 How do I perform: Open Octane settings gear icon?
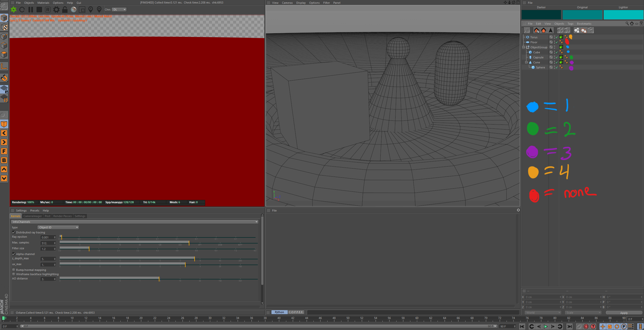(56, 10)
